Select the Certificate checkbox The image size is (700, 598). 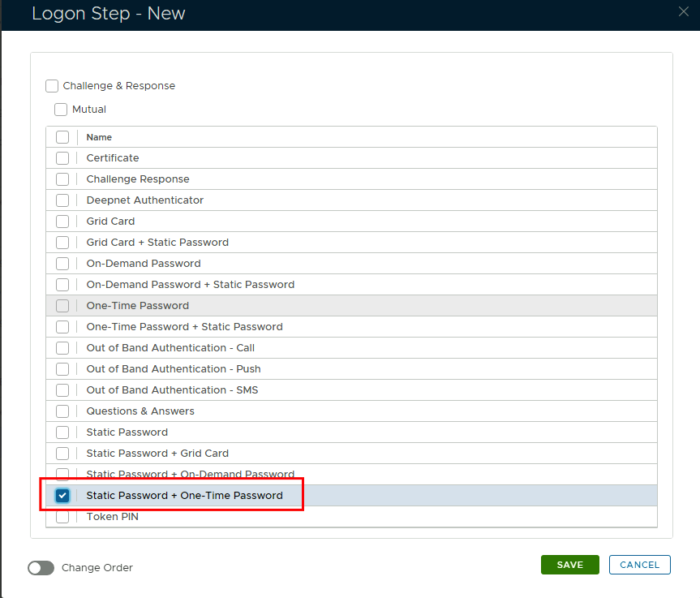coord(62,158)
